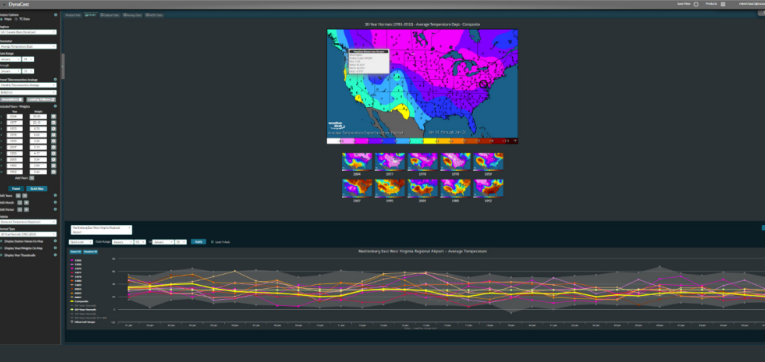This screenshot has width=765, height=362.
Task: Click the map color scale legend bar
Action: point(422,141)
